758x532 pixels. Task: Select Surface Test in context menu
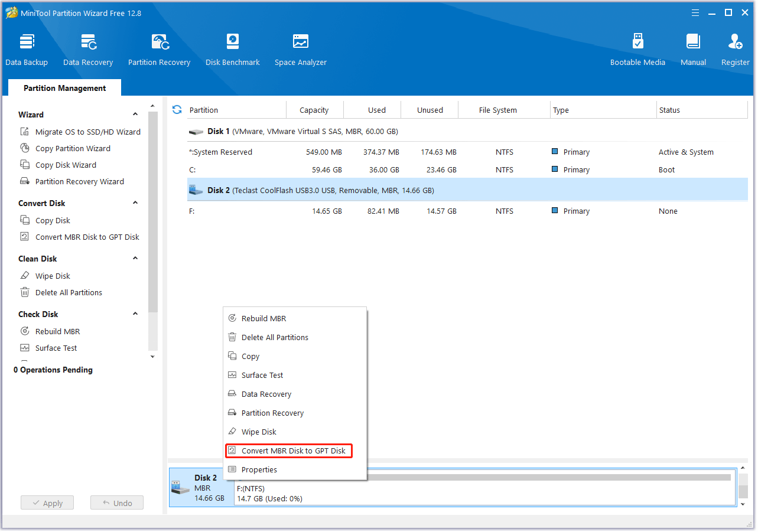pyautogui.click(x=295, y=375)
